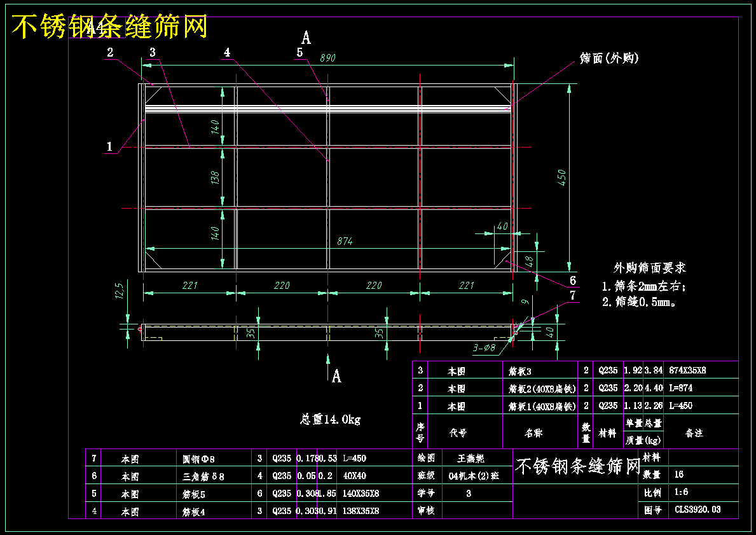Click the 审核 label in the title block
Screen dimensions: 756x535
coord(426,511)
